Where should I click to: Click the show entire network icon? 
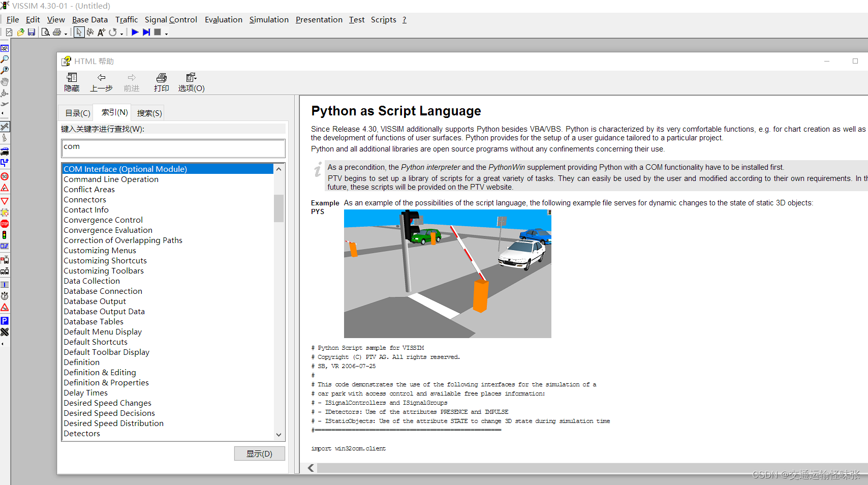coord(5,48)
